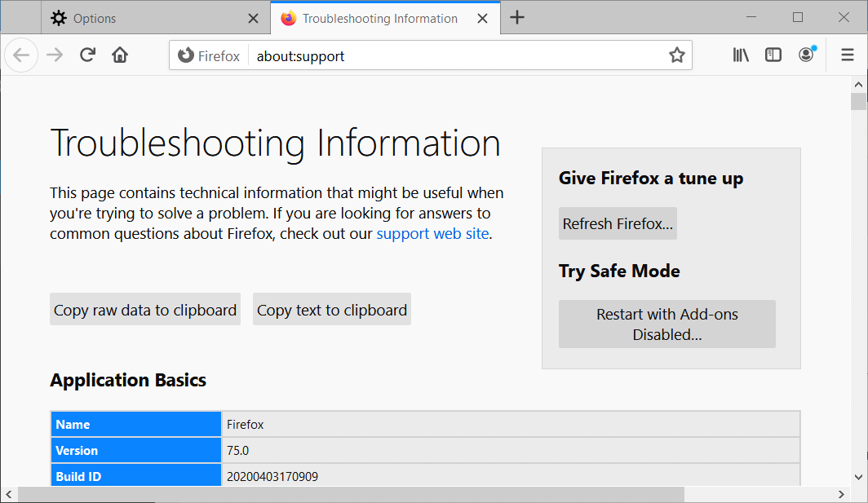Click the Name value Firefox in table
Viewport: 868px width, 503px height.
pyautogui.click(x=245, y=425)
